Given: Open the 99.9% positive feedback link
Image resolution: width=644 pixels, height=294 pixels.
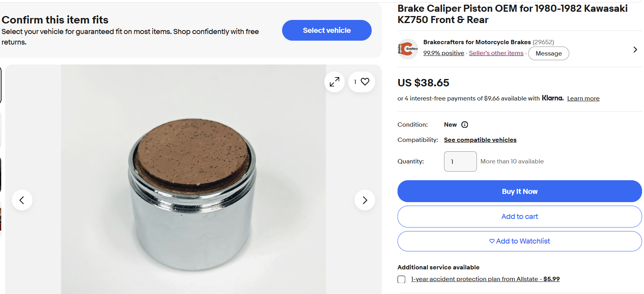Looking at the screenshot, I should pyautogui.click(x=444, y=53).
